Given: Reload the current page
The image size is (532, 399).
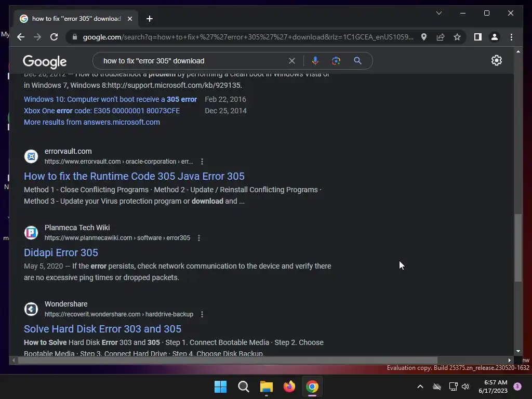Looking at the screenshot, I should point(54,37).
